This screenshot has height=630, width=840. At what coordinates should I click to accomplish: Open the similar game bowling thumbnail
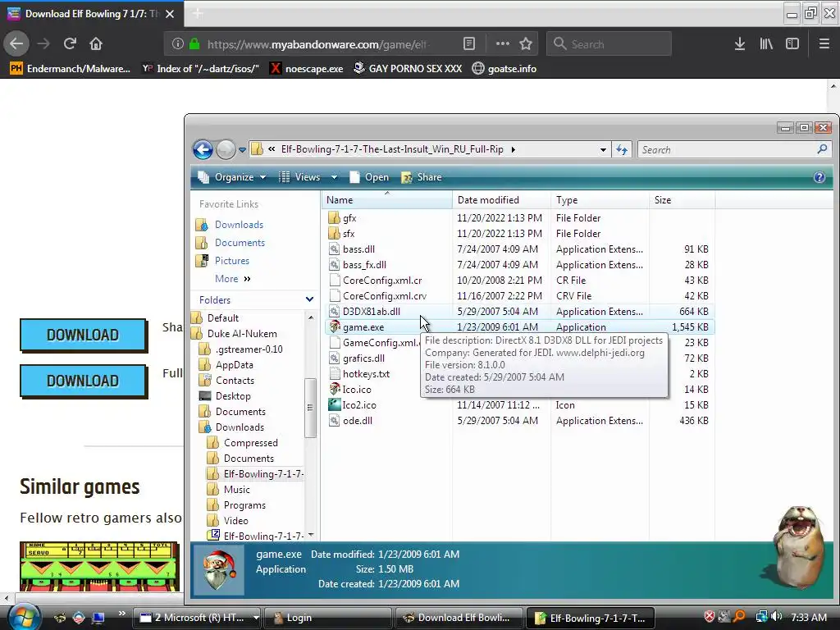click(x=99, y=566)
